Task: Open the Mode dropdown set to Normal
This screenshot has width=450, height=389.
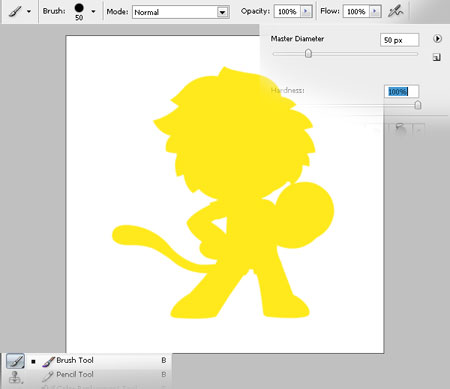Action: click(x=181, y=12)
